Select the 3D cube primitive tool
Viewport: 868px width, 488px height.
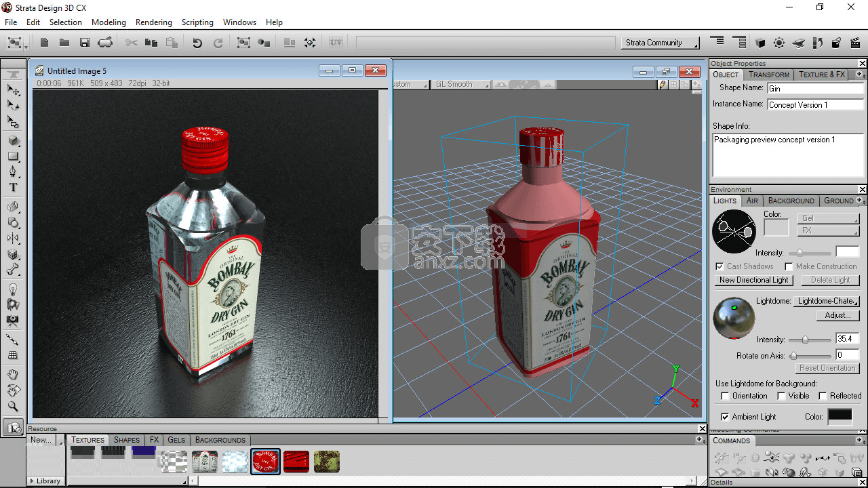[13, 140]
